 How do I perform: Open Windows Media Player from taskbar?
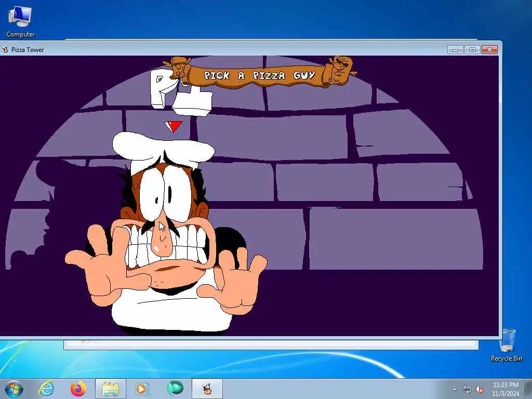point(141,389)
